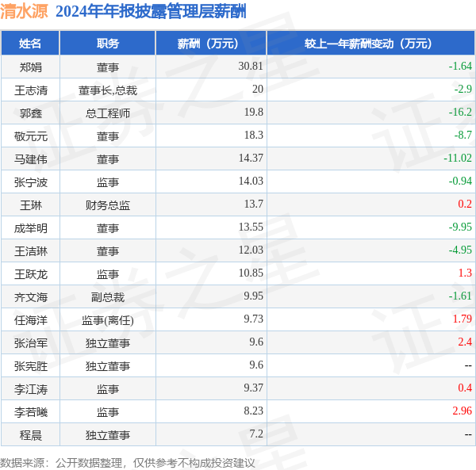Click salary value 10.85
This screenshot has height=470, width=476.
click(x=251, y=273)
